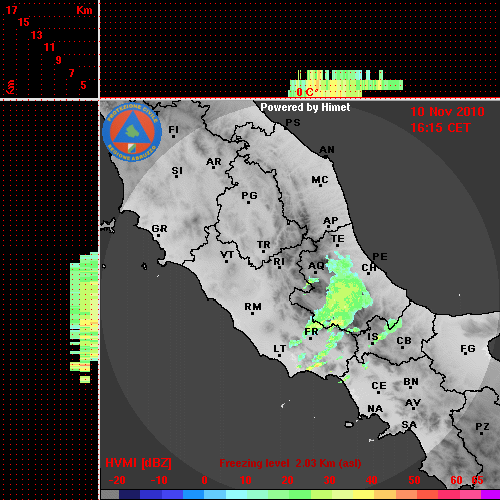Click the AP city label

click(x=331, y=220)
